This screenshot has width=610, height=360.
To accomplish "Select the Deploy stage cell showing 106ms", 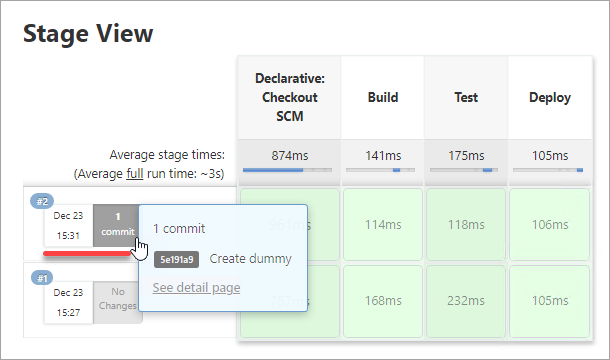I will 550,225.
